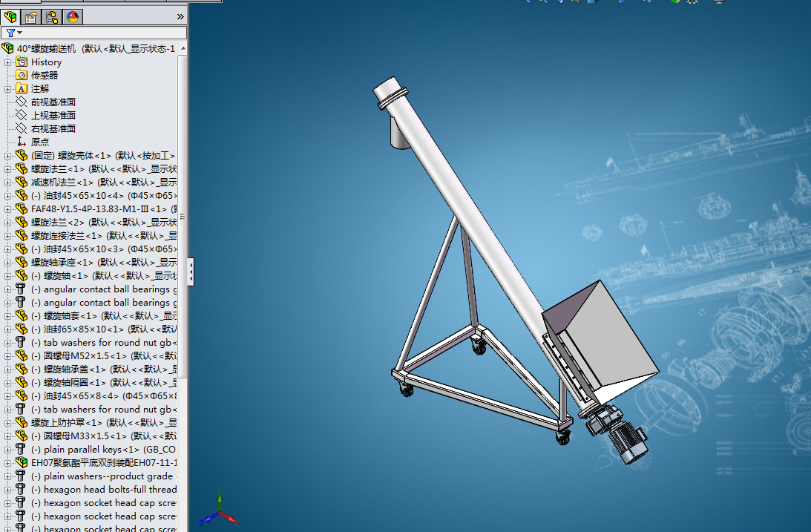Open the DisplayManager color ball tab
811x532 pixels.
tap(73, 17)
